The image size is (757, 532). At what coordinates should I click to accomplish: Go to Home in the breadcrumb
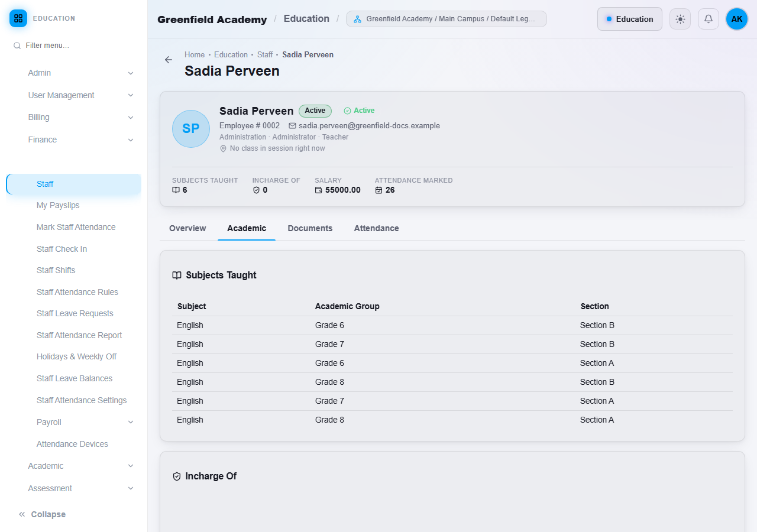(195, 54)
